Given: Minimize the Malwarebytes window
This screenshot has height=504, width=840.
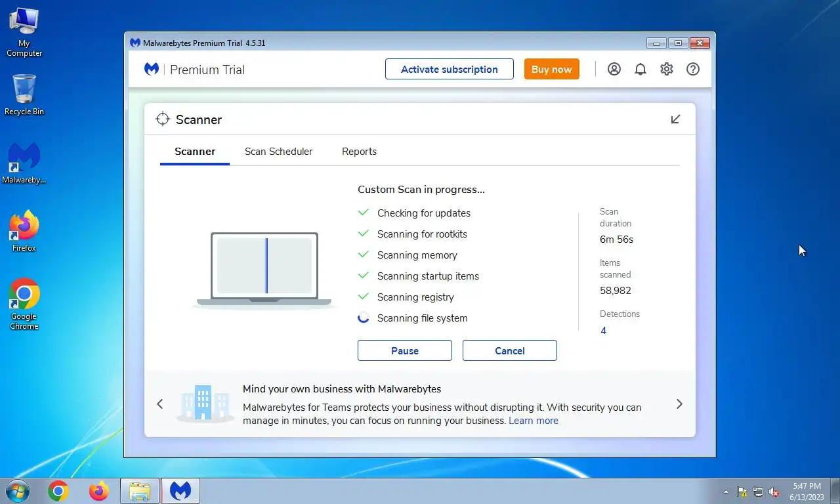Looking at the screenshot, I should (x=656, y=43).
